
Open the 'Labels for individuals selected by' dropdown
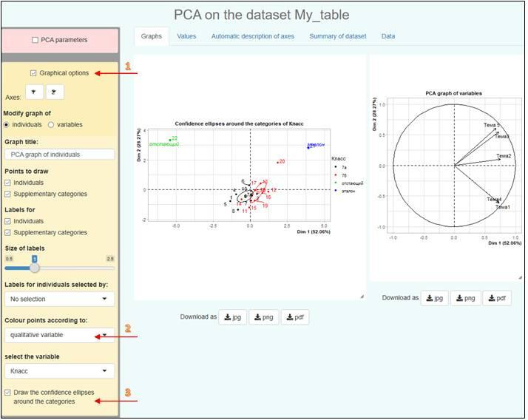tap(59, 299)
